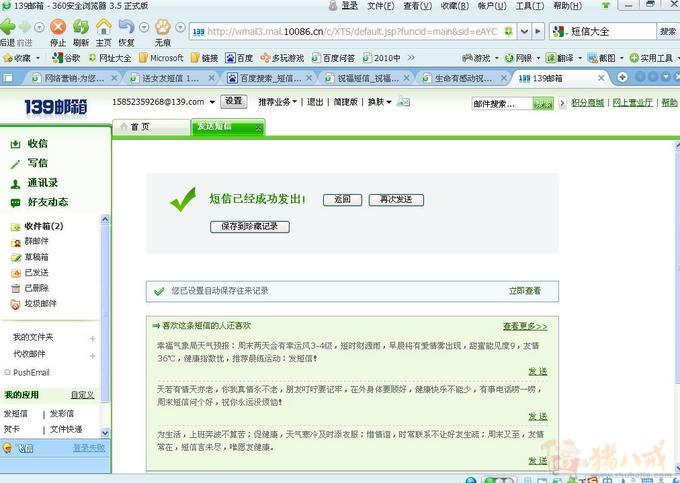Click the 飞信 Fetion icon
Viewport: 680px width, 483px height.
[7, 448]
